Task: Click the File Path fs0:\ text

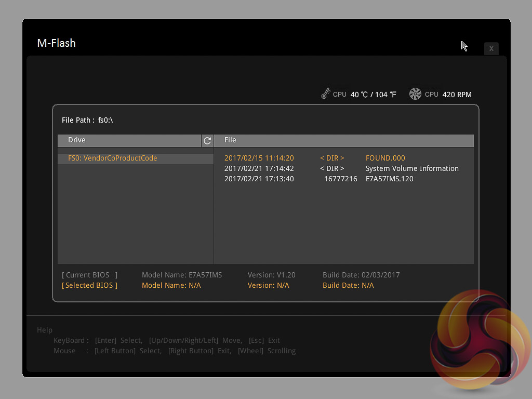Action: pos(87,120)
